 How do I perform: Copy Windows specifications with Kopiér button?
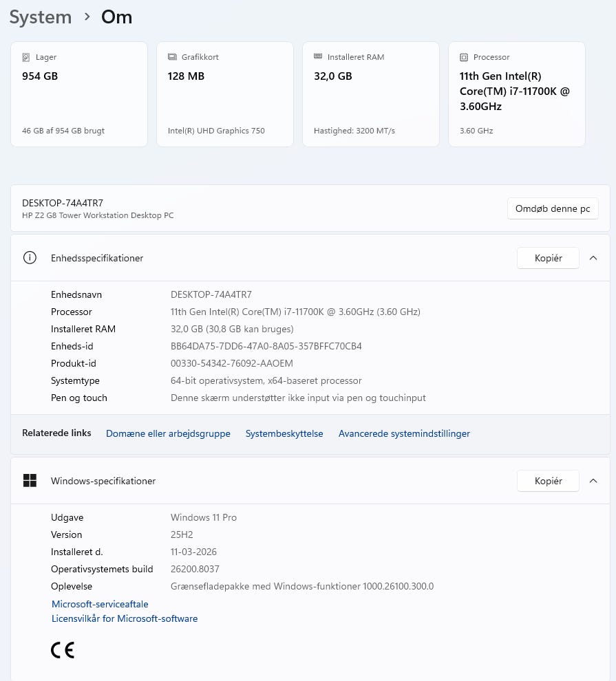tap(548, 481)
